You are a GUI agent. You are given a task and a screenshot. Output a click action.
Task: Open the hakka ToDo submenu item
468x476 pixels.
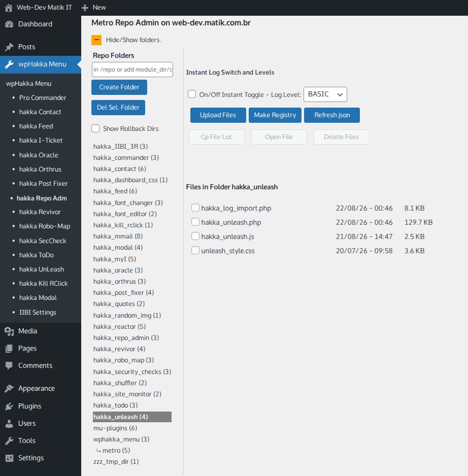[x=37, y=255]
